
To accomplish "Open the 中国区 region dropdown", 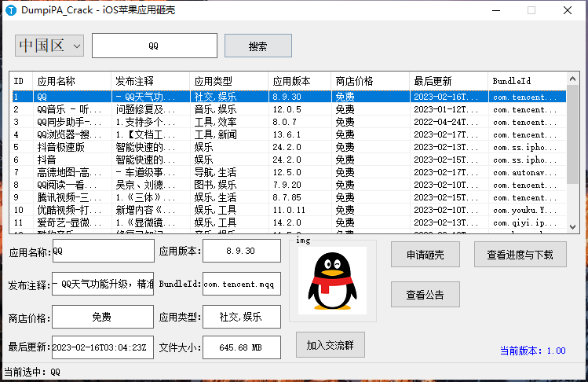I will pos(49,46).
